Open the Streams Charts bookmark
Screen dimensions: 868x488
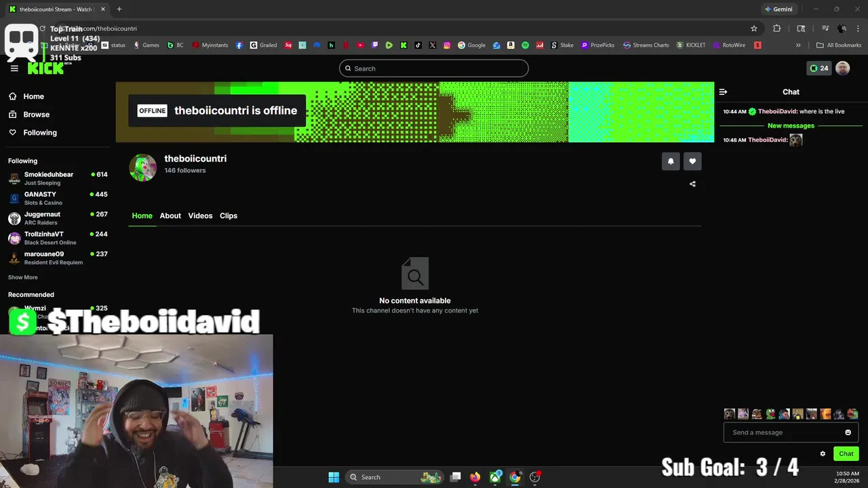[x=646, y=45]
